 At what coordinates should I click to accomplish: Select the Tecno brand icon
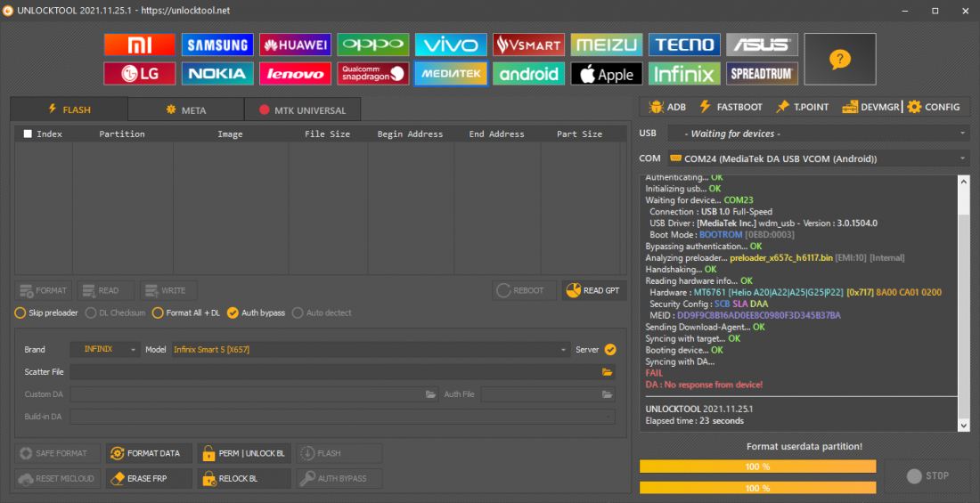click(684, 45)
